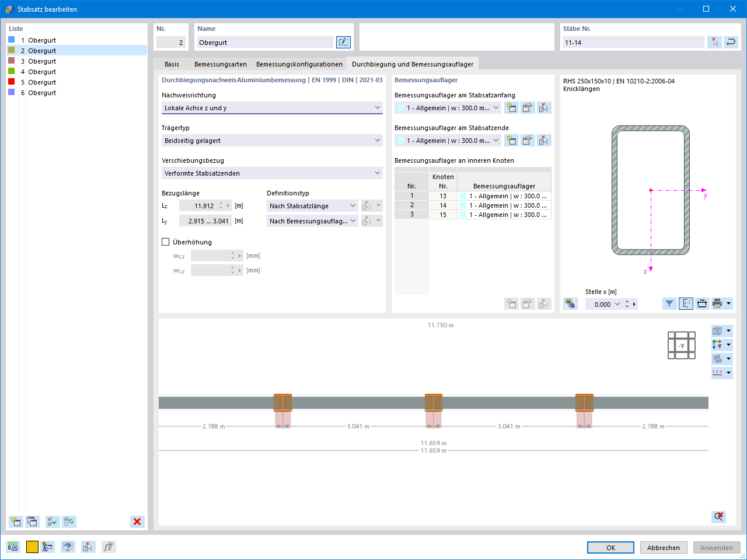747x560 pixels.
Task: Click the units and decimals icon
Action: click(x=13, y=547)
